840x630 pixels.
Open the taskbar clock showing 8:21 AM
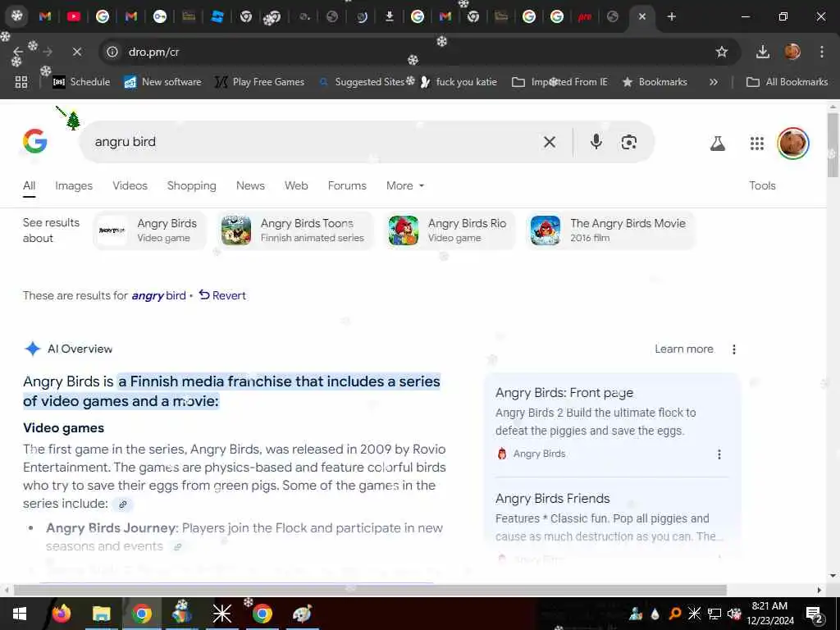click(x=769, y=614)
